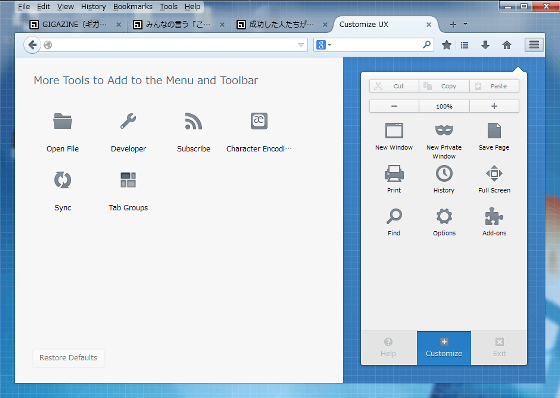Select the Developer wrench icon
560x398 pixels.
[x=128, y=121]
